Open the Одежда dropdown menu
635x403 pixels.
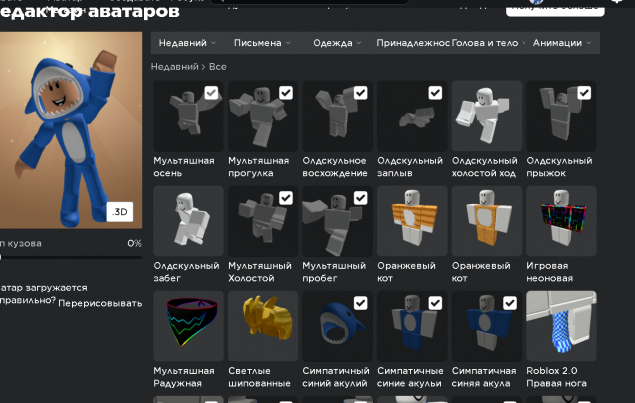tap(337, 43)
